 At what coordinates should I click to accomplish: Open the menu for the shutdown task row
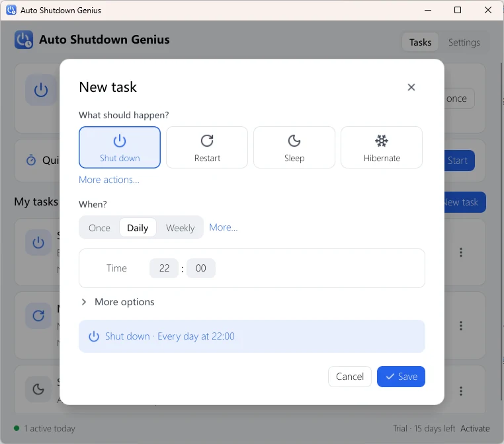tap(461, 252)
